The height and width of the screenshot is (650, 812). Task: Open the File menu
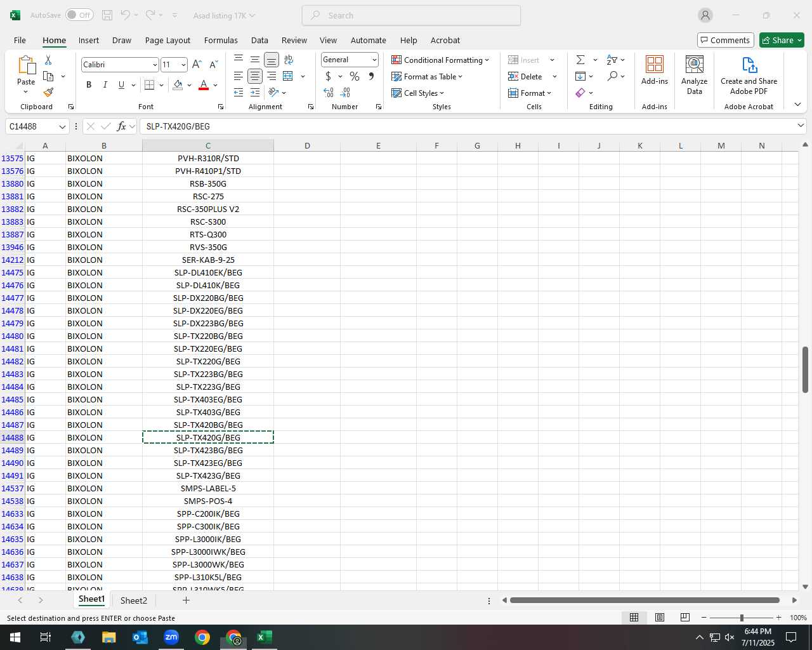pyautogui.click(x=20, y=40)
